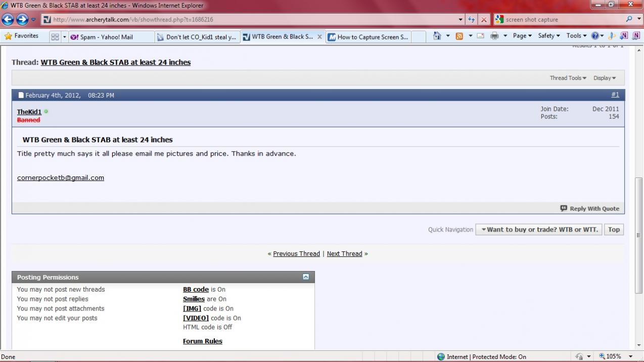Click the browser Back arrow button
The height and width of the screenshot is (362, 644).
8,20
